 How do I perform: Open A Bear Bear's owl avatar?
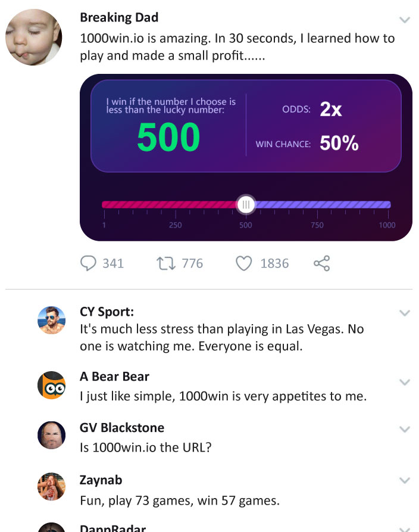click(51, 385)
